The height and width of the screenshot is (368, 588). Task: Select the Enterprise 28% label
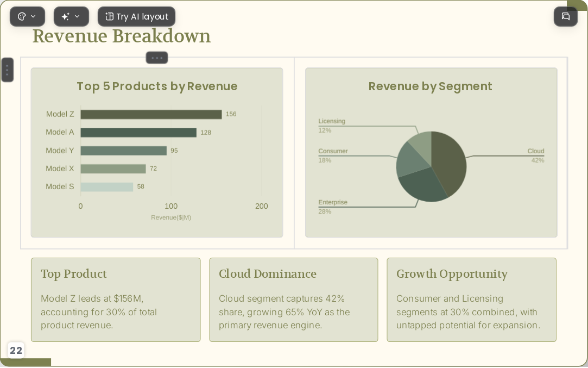point(333,207)
